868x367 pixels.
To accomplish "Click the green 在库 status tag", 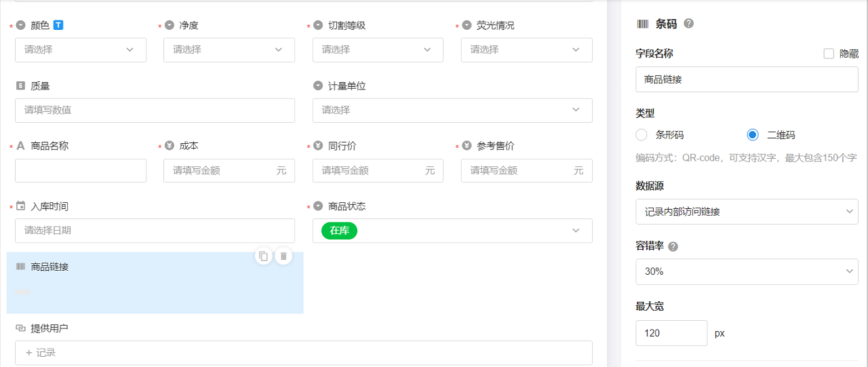I will tap(340, 231).
